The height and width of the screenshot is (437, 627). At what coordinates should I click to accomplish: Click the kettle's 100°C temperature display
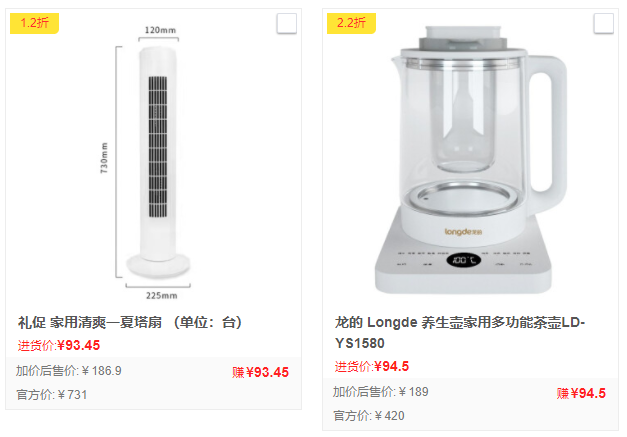(464, 260)
